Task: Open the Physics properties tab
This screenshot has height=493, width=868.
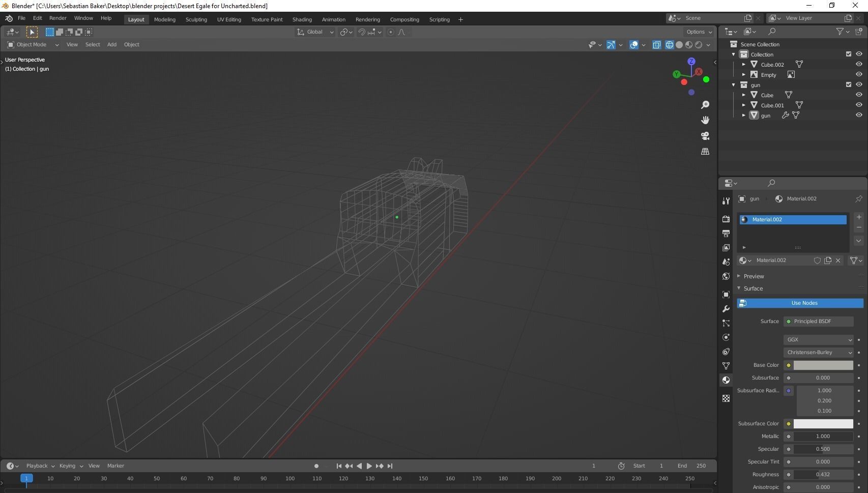Action: pyautogui.click(x=726, y=337)
